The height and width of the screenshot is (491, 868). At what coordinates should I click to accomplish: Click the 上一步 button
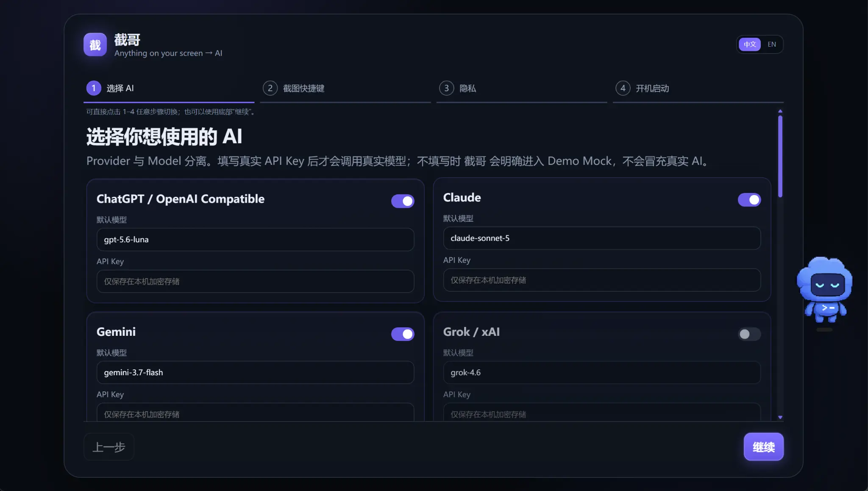tap(109, 447)
